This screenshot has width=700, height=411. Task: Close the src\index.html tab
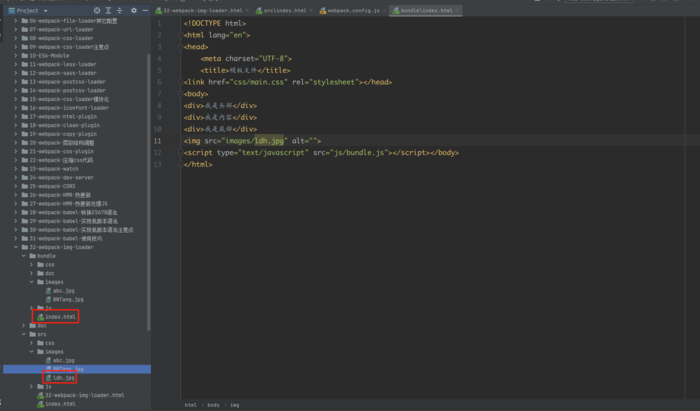(311, 10)
